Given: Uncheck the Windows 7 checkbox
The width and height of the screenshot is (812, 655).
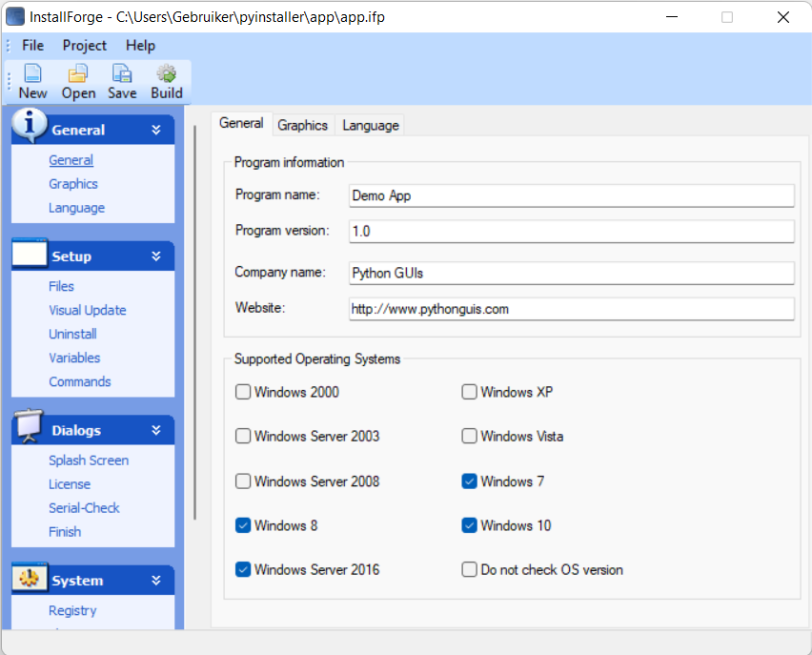Looking at the screenshot, I should tap(469, 481).
